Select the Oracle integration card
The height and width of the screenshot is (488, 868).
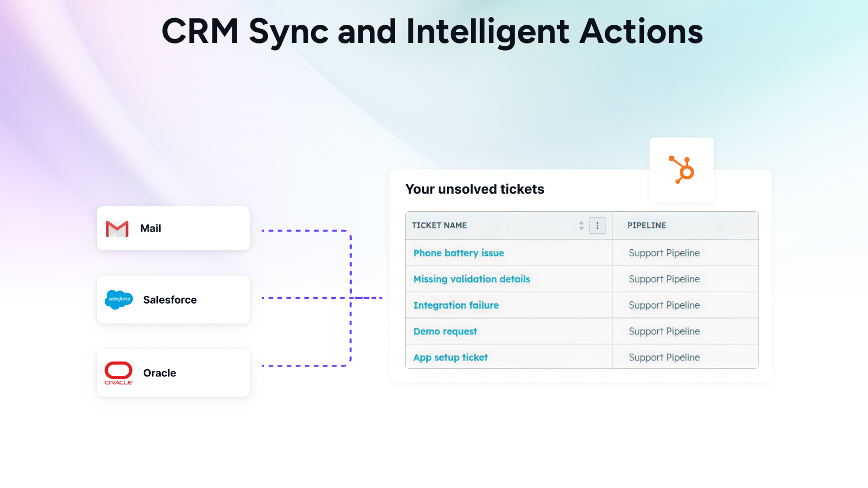click(x=173, y=373)
